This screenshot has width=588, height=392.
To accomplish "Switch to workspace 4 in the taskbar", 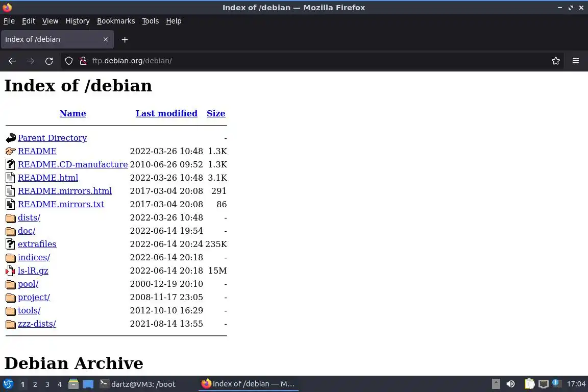I will click(x=60, y=384).
